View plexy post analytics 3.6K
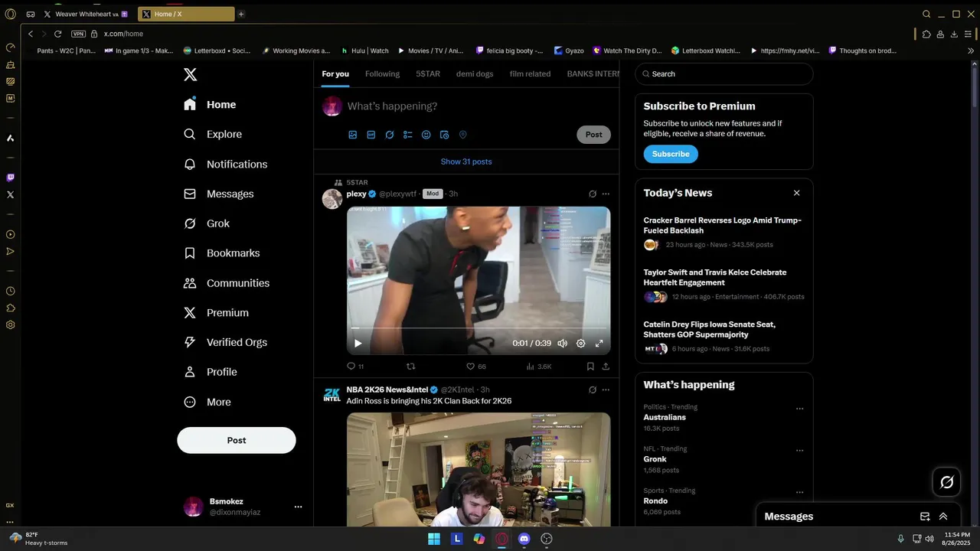Image resolution: width=980 pixels, height=551 pixels. click(539, 367)
